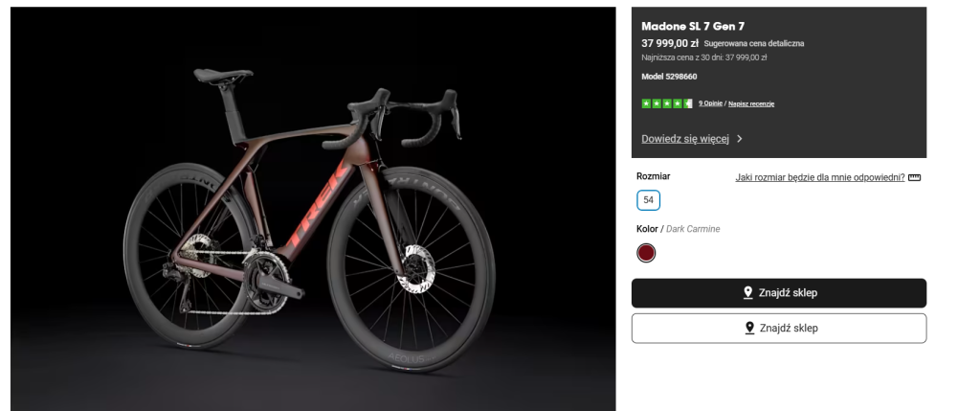Open 'Jaki rozmiar będzie dla mnie odpowiedni?' link
The height and width of the screenshot is (411, 980).
click(819, 177)
